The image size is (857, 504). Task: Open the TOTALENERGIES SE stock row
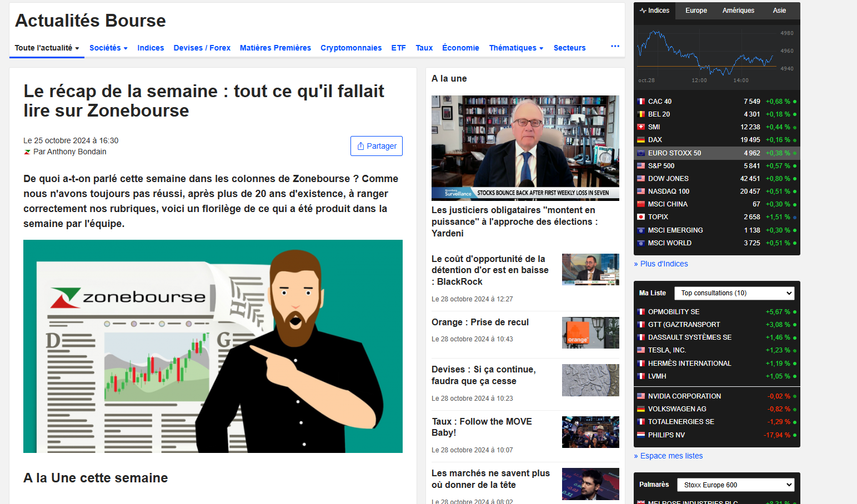[x=717, y=422]
